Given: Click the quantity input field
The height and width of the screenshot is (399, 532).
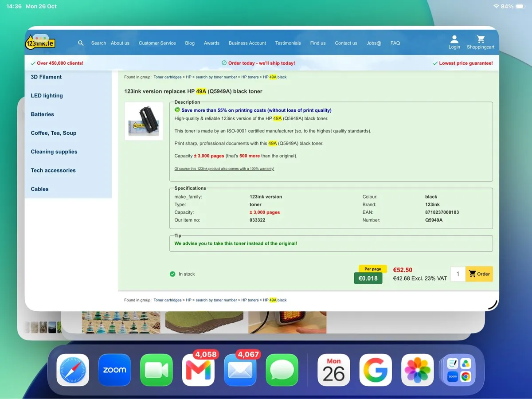Looking at the screenshot, I should click(x=458, y=274).
